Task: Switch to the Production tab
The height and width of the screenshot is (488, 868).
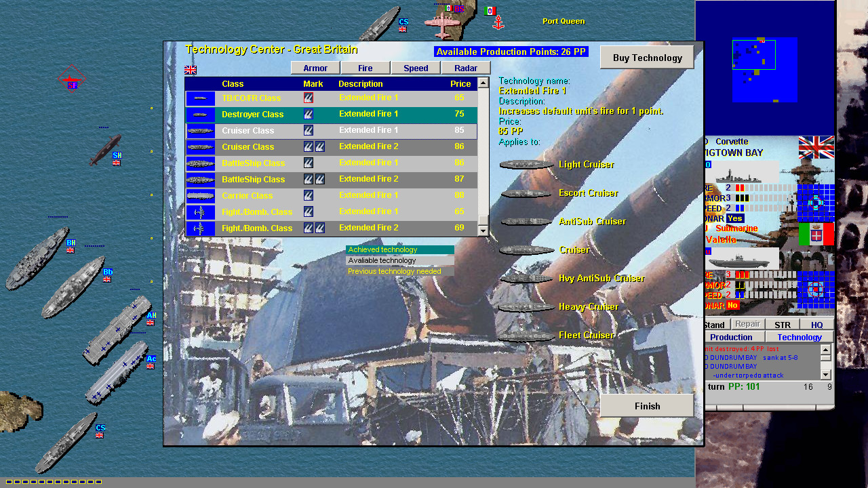Action: tap(731, 337)
